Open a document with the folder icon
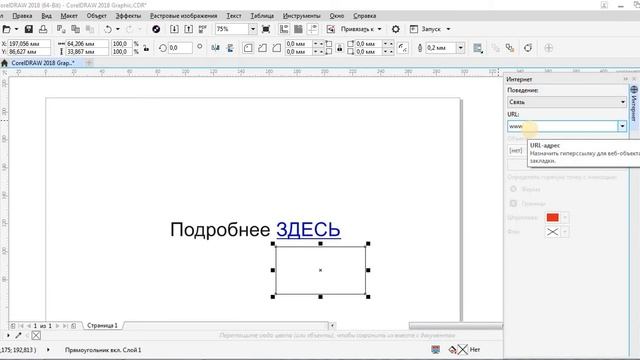 [x=6, y=29]
